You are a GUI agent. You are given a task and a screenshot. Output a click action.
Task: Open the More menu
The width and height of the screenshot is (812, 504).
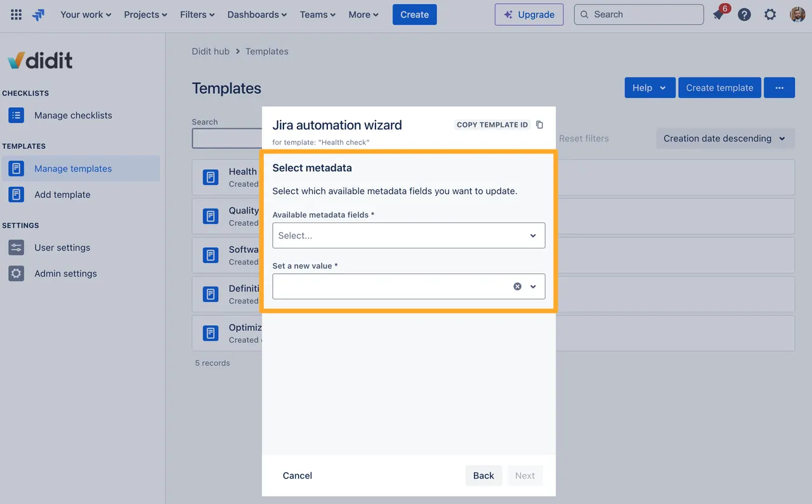coord(363,15)
